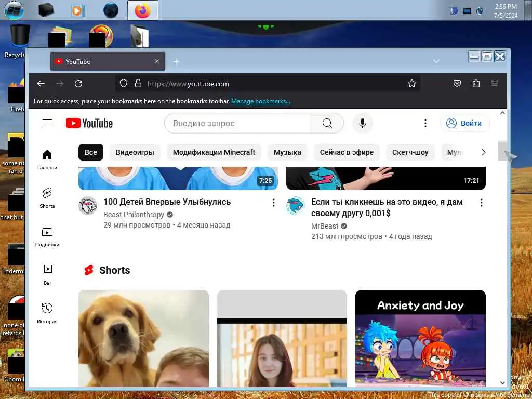
Task: Click the Войти sign-in button
Action: [x=465, y=123]
